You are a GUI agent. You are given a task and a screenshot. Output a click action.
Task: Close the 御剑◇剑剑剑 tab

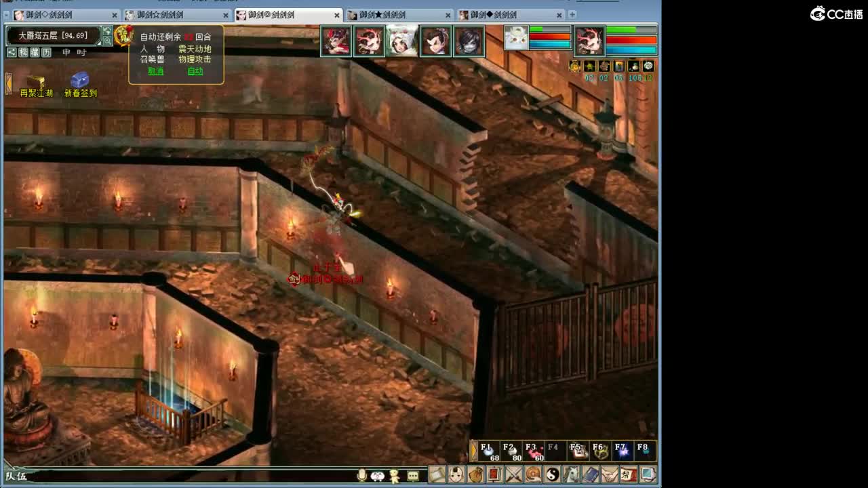pyautogui.click(x=114, y=15)
